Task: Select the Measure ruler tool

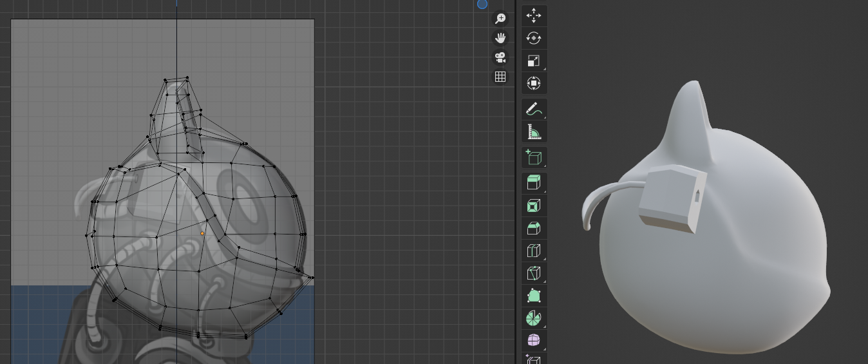Action: click(x=534, y=132)
